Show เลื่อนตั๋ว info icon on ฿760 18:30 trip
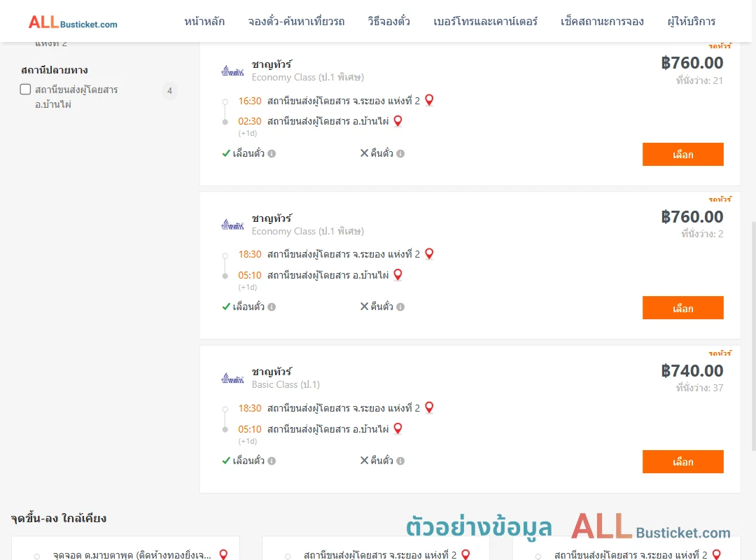This screenshot has height=560, width=756. 272,307
